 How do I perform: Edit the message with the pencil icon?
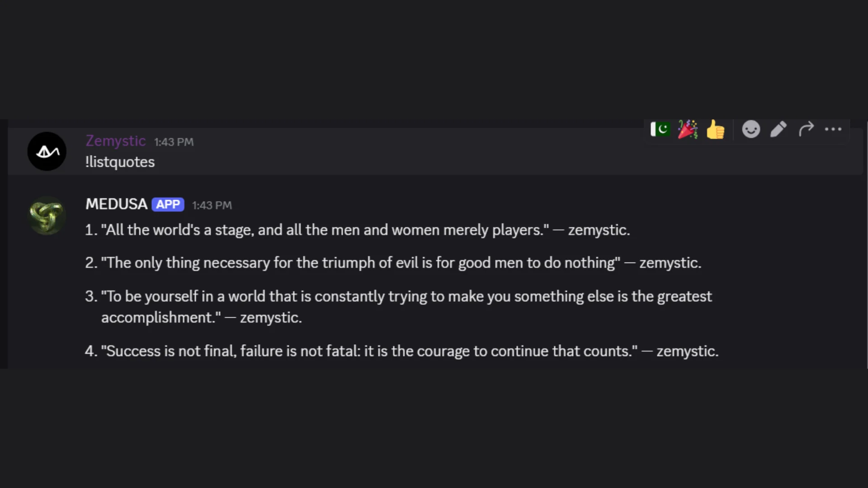778,130
